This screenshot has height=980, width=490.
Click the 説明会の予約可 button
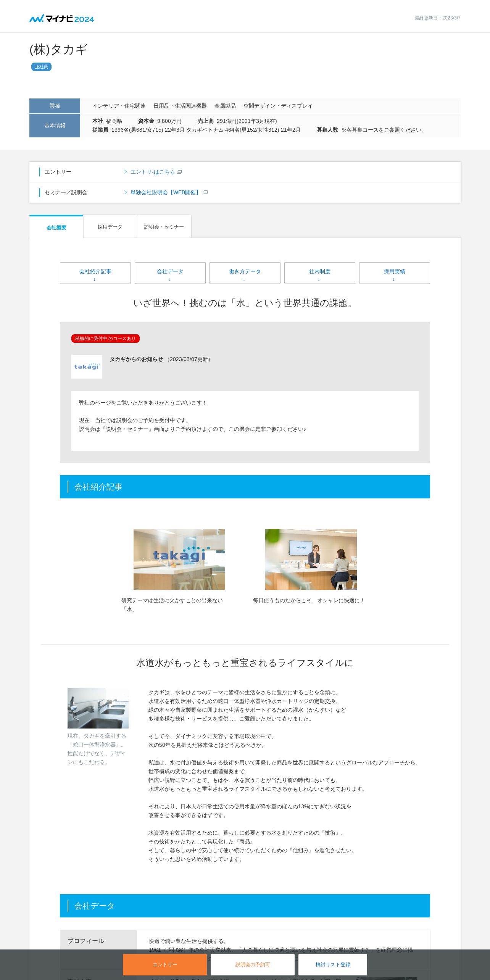253,965
